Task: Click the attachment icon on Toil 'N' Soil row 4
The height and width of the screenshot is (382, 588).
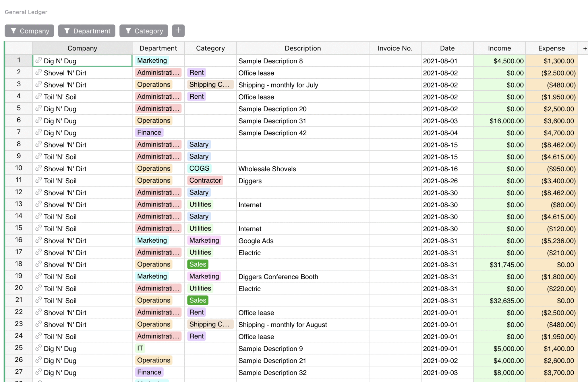Action: [x=38, y=97]
